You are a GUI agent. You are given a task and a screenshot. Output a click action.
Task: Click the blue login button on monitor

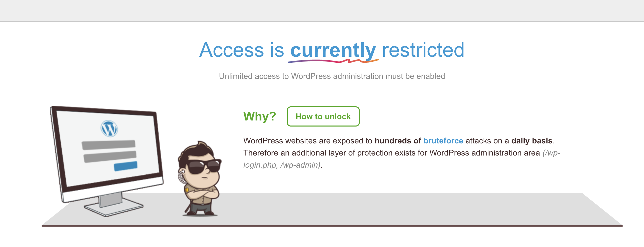click(x=126, y=166)
